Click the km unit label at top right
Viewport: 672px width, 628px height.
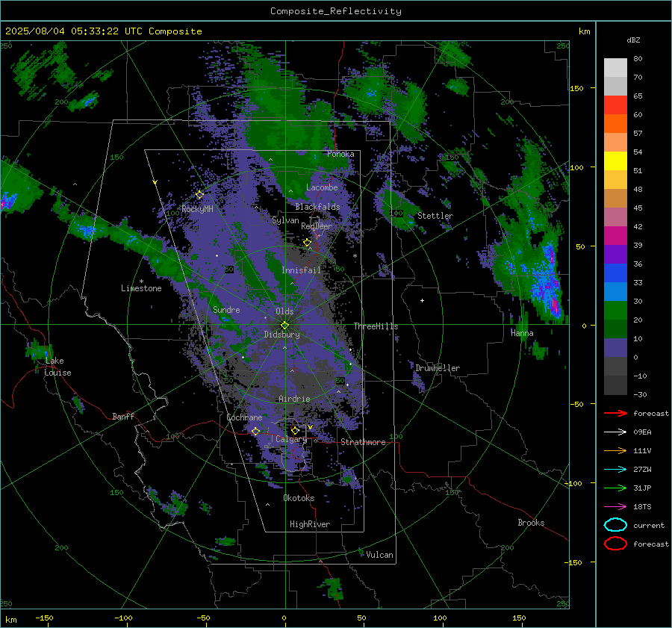pyautogui.click(x=584, y=31)
